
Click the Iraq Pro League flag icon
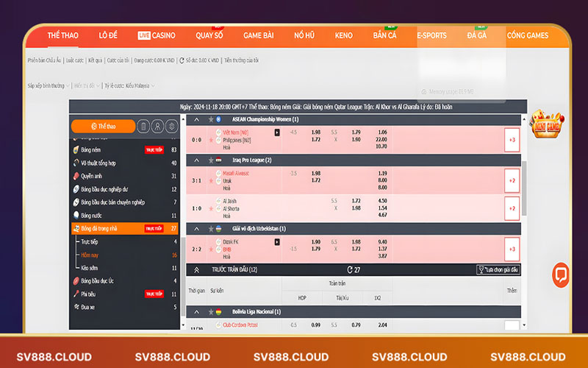point(218,160)
